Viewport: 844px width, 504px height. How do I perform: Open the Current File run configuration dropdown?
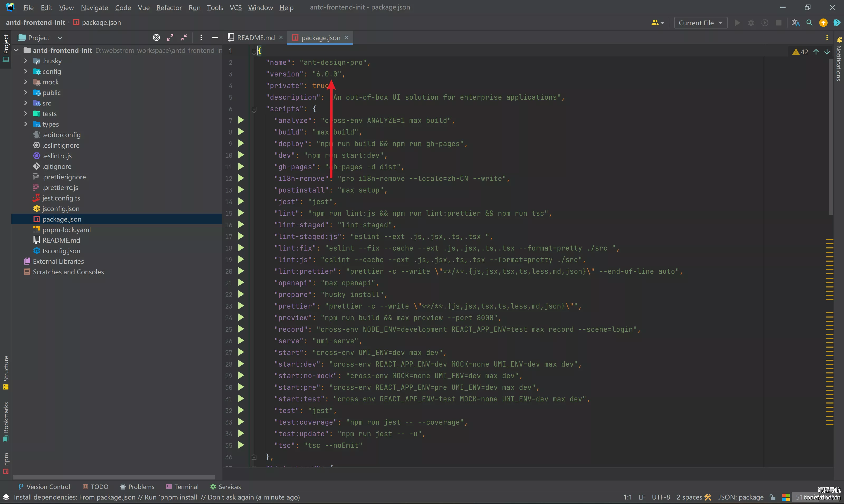pyautogui.click(x=700, y=23)
